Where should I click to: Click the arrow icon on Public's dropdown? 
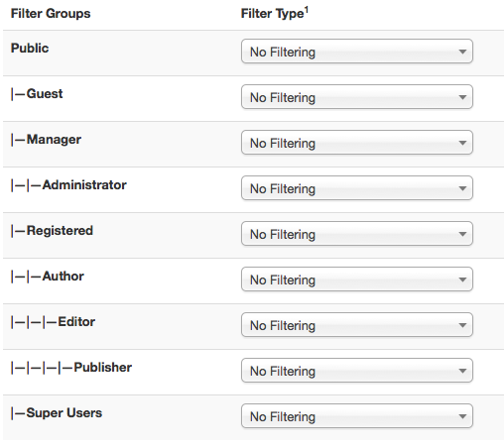pyautogui.click(x=462, y=52)
